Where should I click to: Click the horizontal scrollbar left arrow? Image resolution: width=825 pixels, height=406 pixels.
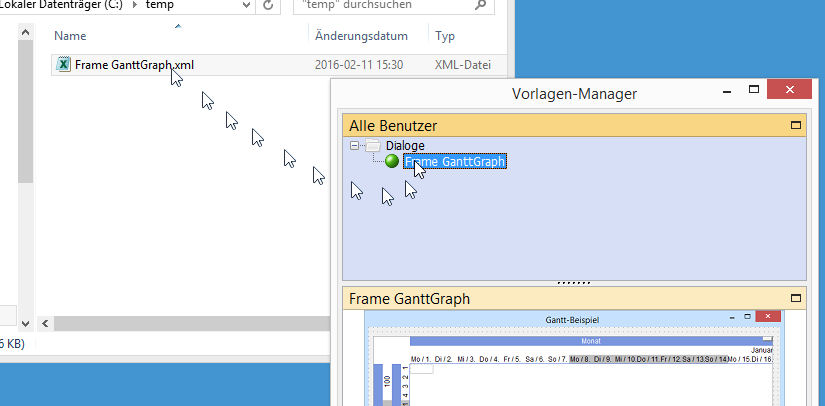(x=45, y=324)
